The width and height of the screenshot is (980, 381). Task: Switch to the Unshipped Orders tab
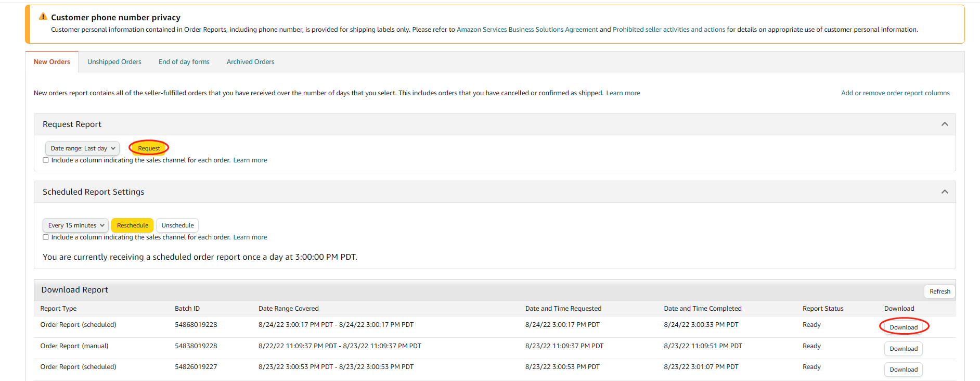click(x=114, y=62)
